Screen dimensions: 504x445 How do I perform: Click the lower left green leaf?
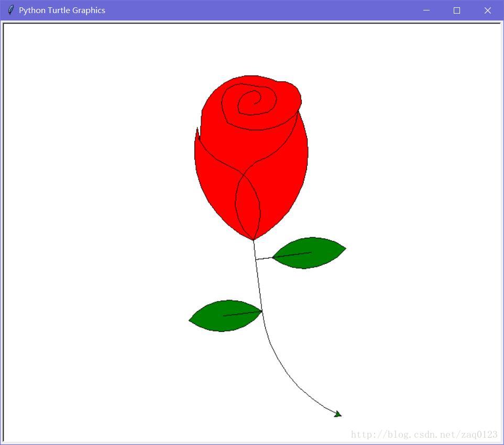point(225,316)
